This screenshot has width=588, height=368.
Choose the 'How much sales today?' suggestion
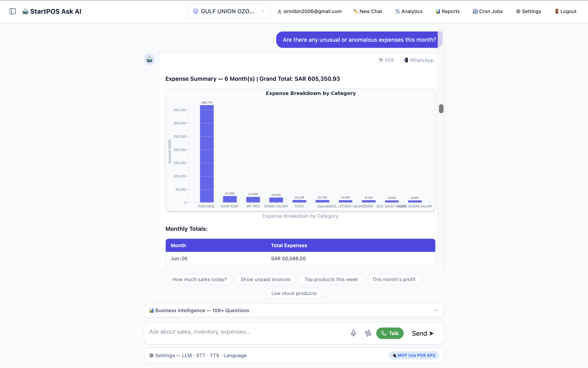199,279
